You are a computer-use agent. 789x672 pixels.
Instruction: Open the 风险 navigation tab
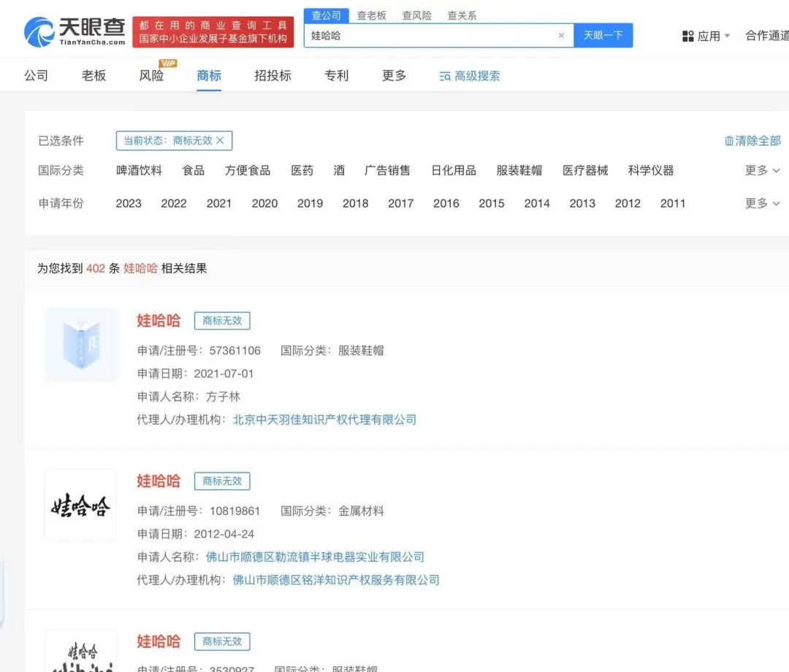[151, 75]
